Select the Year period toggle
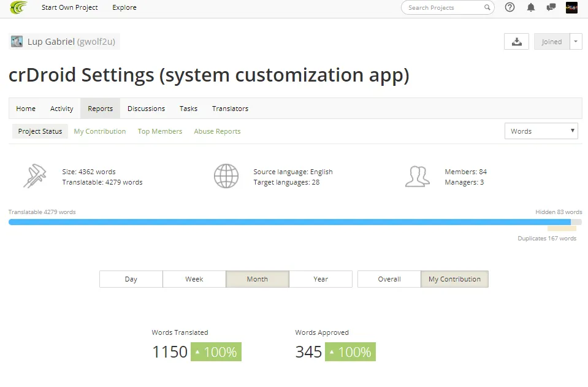The height and width of the screenshot is (387, 588). [321, 279]
